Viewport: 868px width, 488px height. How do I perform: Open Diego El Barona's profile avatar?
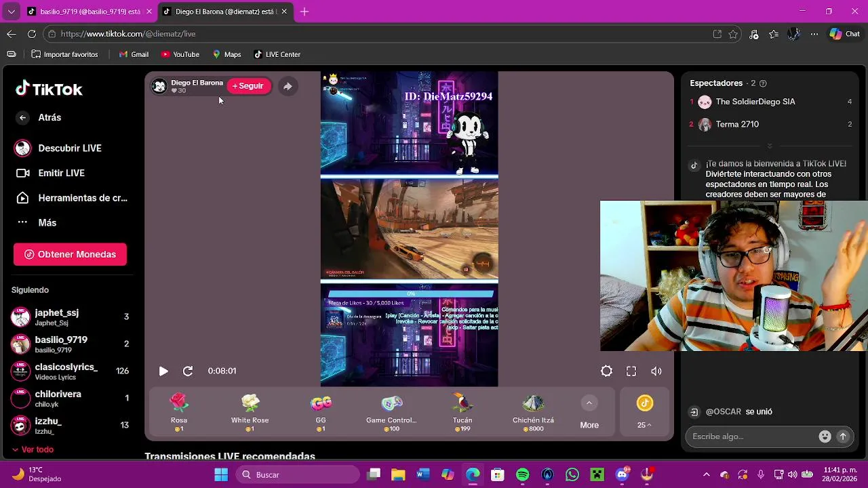point(159,86)
